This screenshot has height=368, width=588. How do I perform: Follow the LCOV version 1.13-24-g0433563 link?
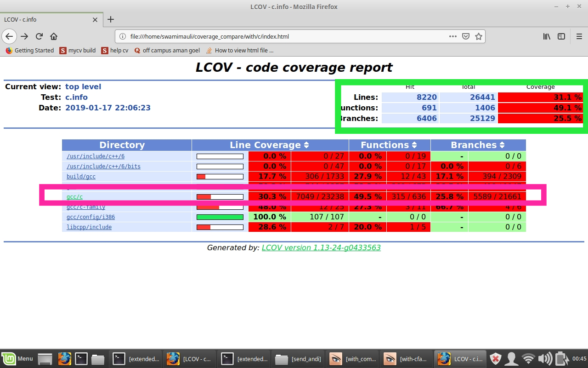[321, 247]
